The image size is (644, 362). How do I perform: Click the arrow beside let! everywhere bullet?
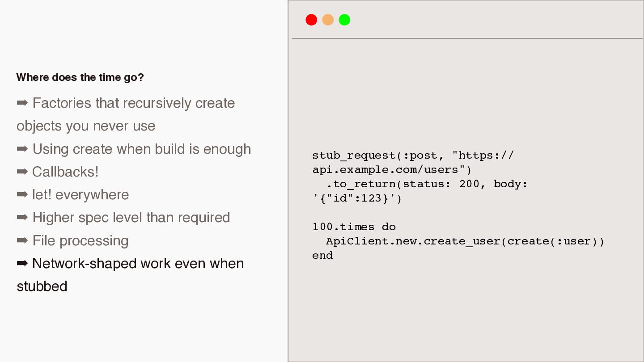click(x=22, y=195)
